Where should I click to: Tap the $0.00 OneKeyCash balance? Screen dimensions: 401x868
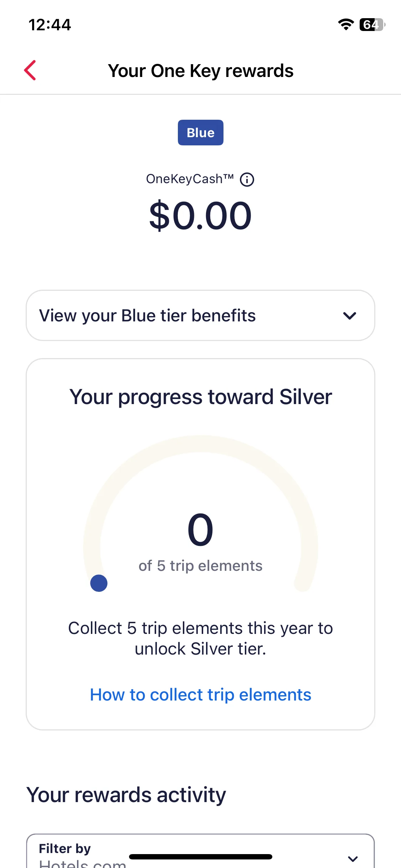point(200,216)
